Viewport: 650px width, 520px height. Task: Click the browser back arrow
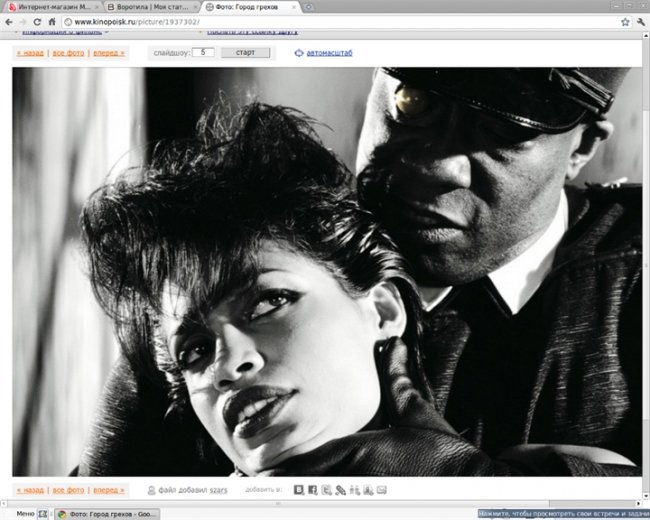(9, 22)
